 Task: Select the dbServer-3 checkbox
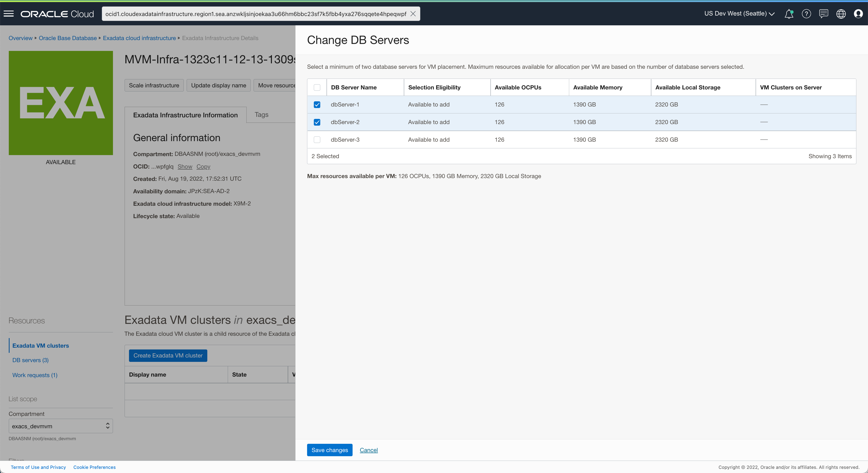pos(317,140)
